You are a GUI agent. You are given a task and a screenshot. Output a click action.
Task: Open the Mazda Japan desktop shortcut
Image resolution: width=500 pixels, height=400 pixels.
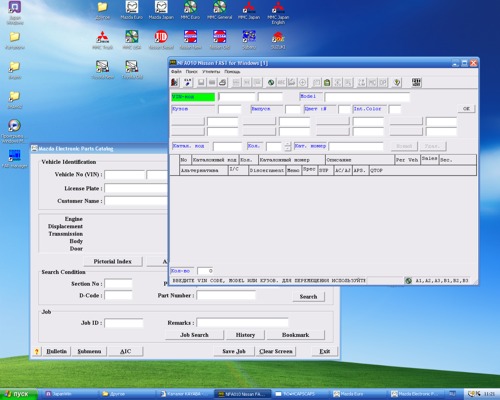(x=161, y=10)
